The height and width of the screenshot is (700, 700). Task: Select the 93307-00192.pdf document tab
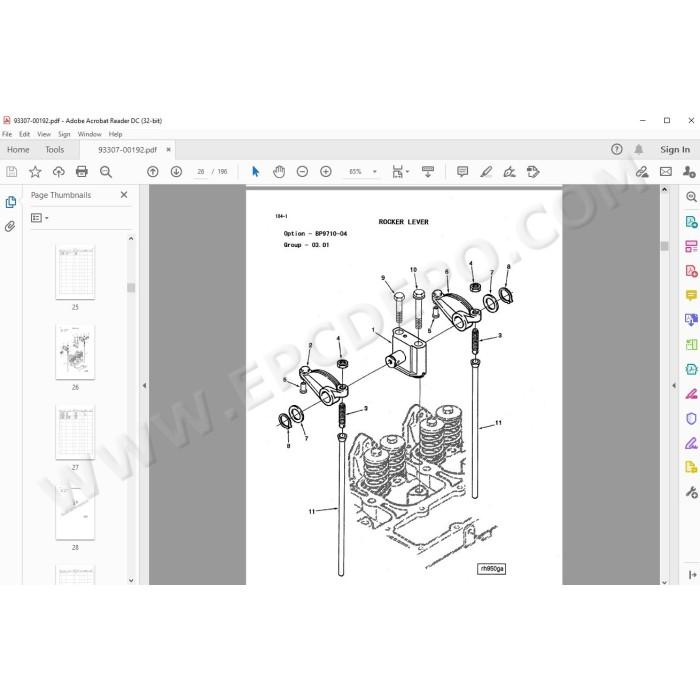point(127,150)
